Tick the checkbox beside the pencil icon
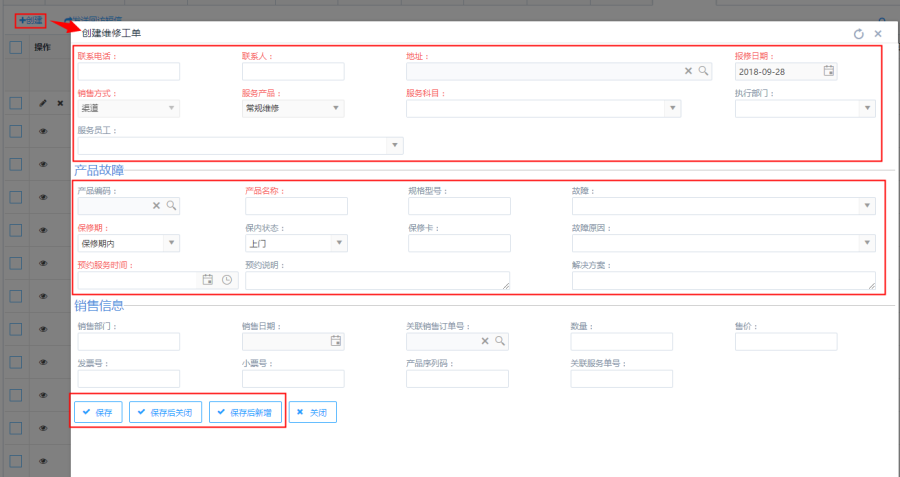900x477 pixels. [x=16, y=103]
